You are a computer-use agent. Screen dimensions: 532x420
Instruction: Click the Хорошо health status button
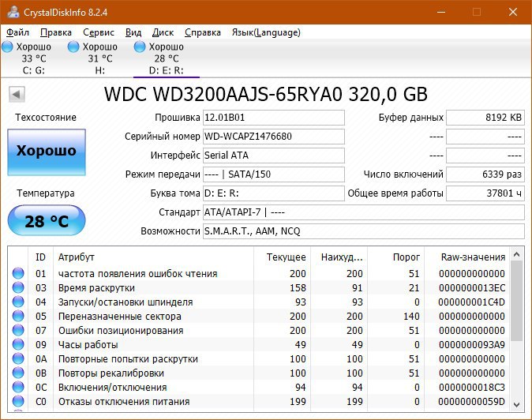pyautogui.click(x=47, y=152)
